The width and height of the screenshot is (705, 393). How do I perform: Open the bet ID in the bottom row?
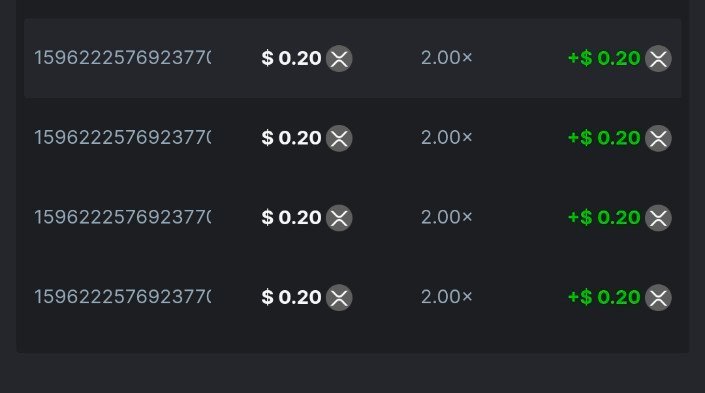tap(123, 297)
